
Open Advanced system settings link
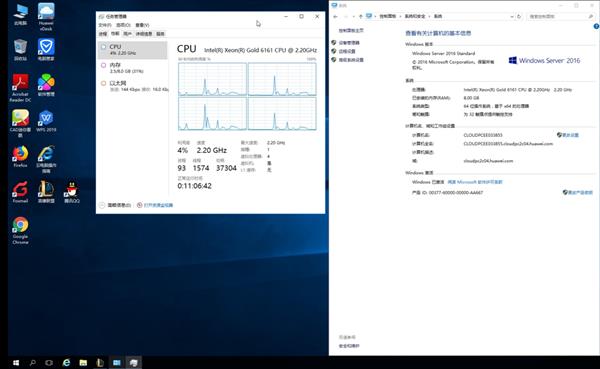(x=351, y=60)
